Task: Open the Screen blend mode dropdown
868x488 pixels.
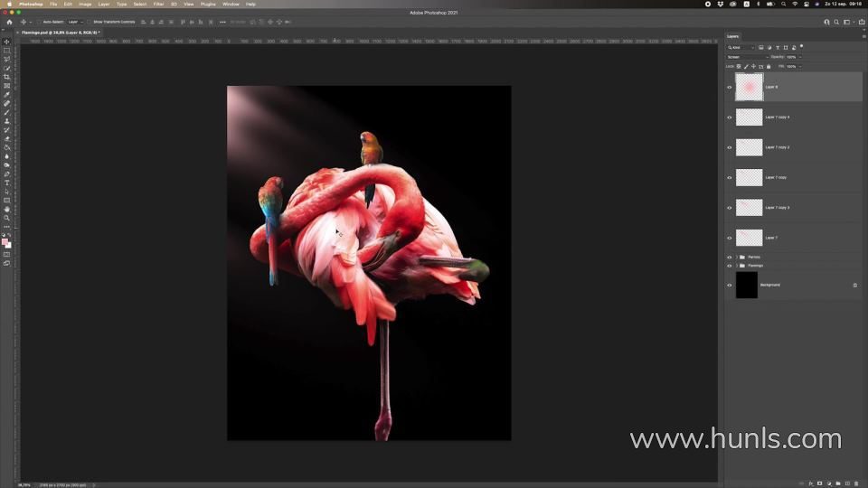Action: tap(747, 57)
